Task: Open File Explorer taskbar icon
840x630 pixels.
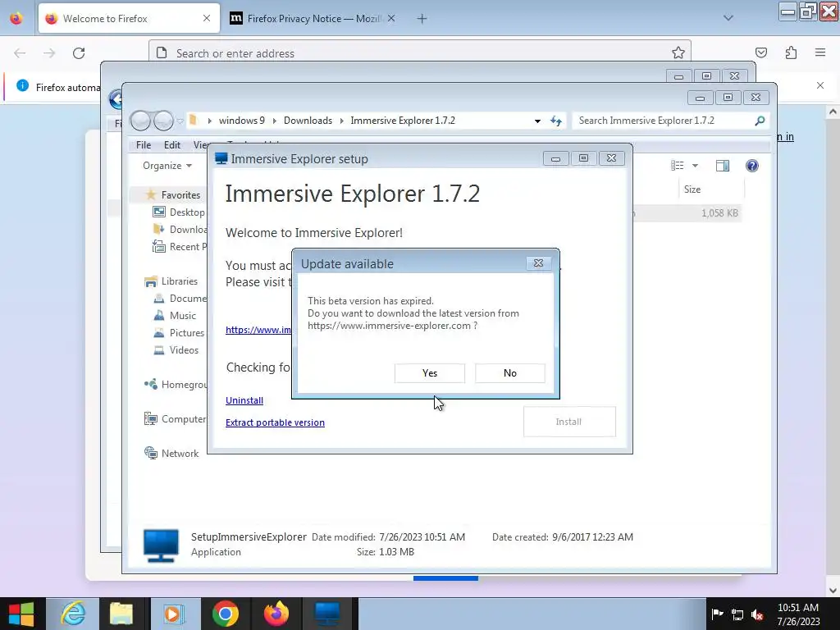Action: tap(121, 614)
